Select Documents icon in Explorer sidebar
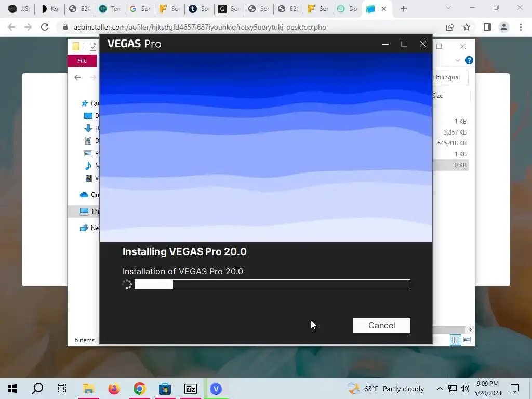Viewport: 532px width, 399px height. (88, 140)
